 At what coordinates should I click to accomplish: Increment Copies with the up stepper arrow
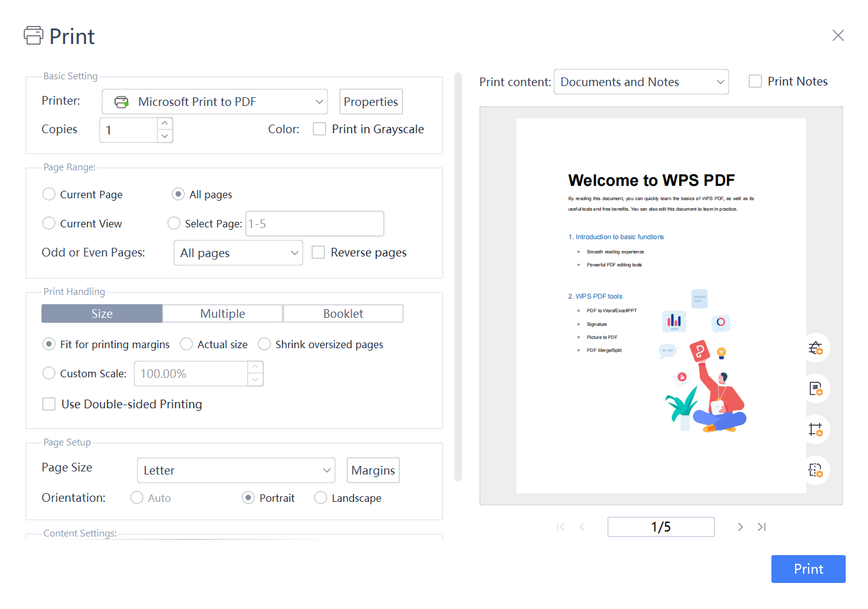[x=165, y=123]
